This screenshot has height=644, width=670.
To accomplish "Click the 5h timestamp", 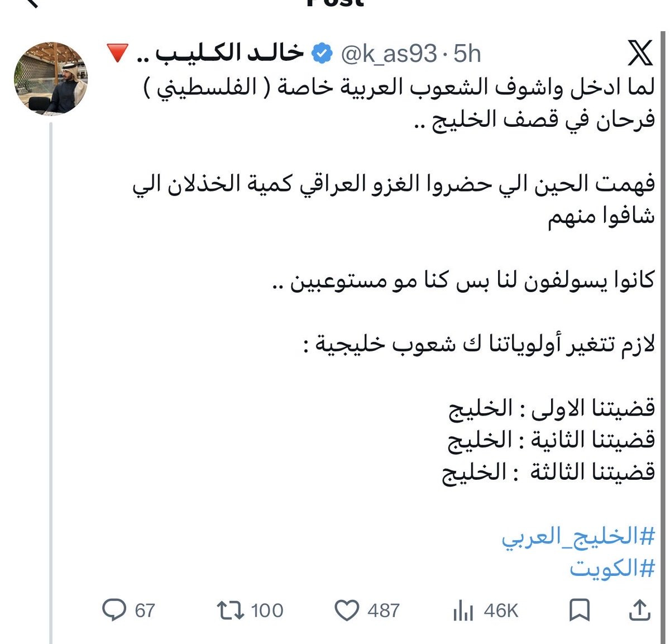I will coord(467,54).
